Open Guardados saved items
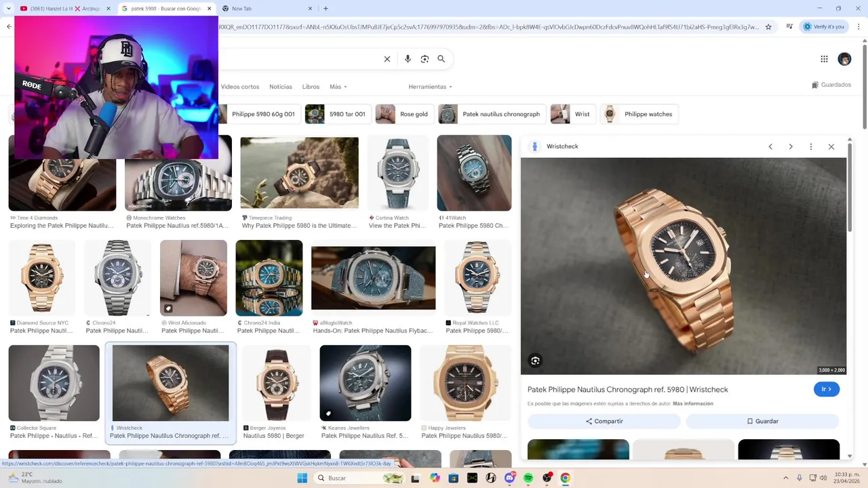The image size is (868, 488). click(x=831, y=85)
